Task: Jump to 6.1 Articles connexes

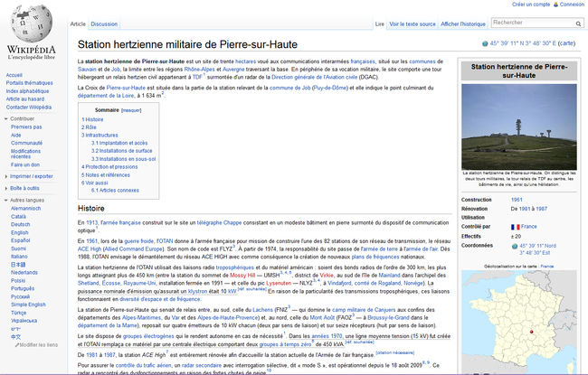Action: coord(115,191)
